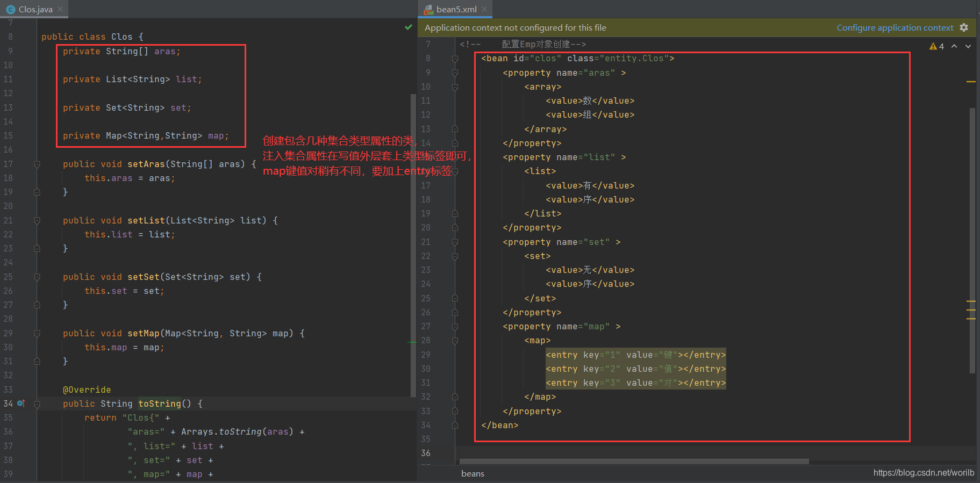Click the Configure application context link
The height and width of the screenshot is (483, 980).
tap(895, 27)
